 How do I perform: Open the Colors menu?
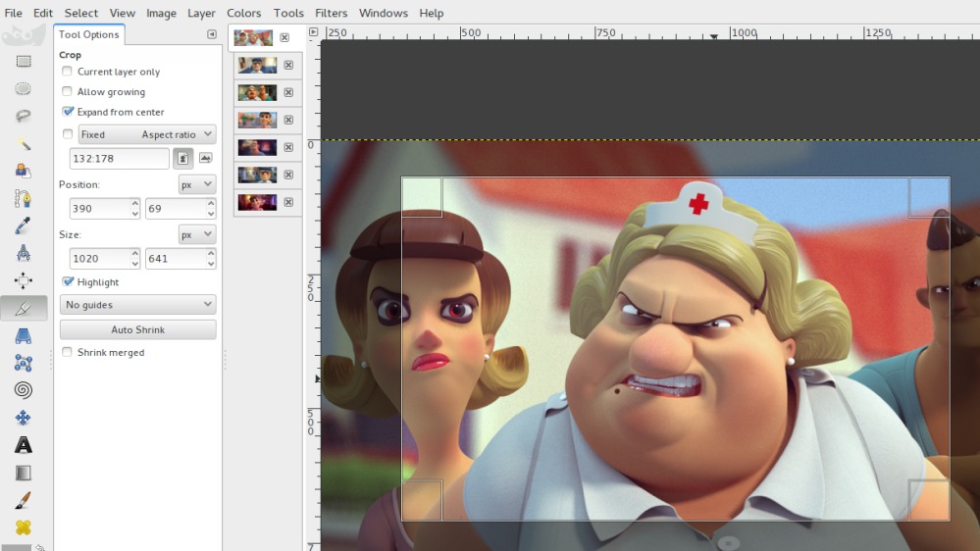(x=243, y=13)
